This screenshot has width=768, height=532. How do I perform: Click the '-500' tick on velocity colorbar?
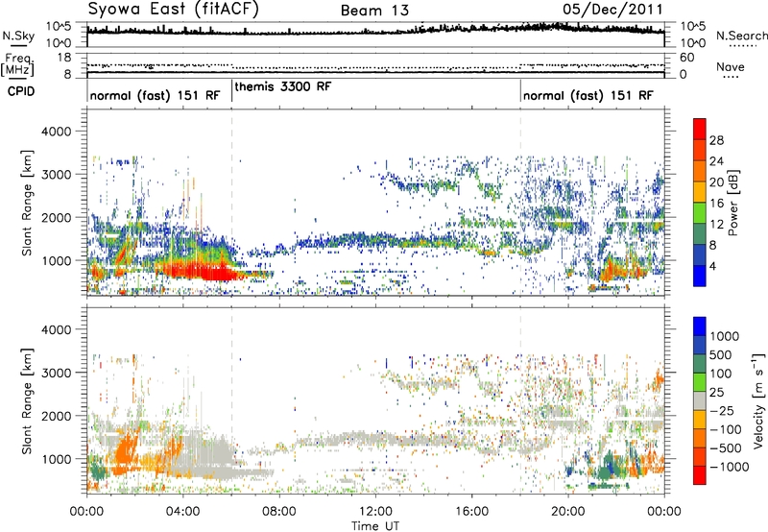pos(726,447)
